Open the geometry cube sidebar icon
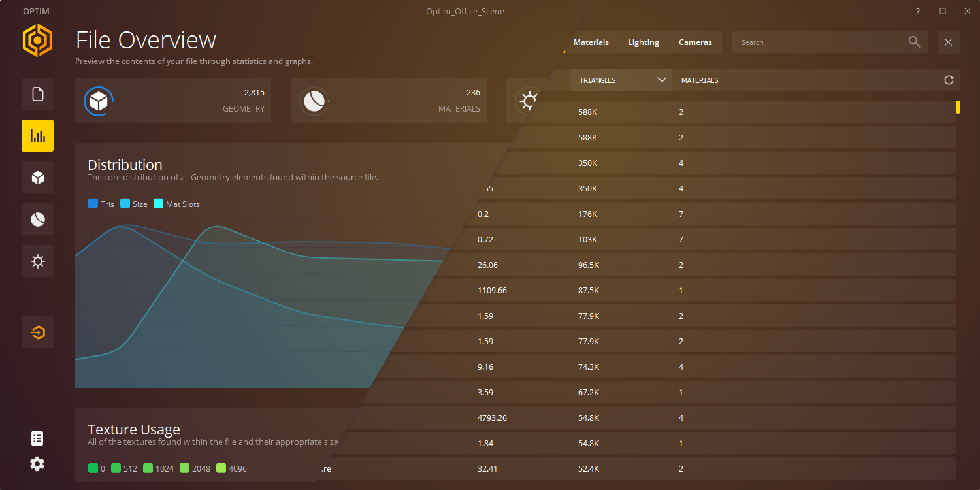The image size is (980, 490). [37, 177]
